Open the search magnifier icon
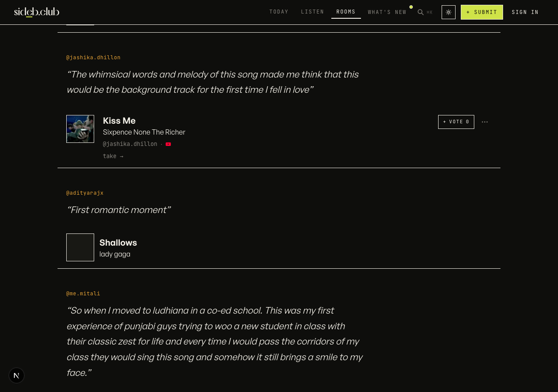Screen dimensions: 558x392 tap(421, 12)
